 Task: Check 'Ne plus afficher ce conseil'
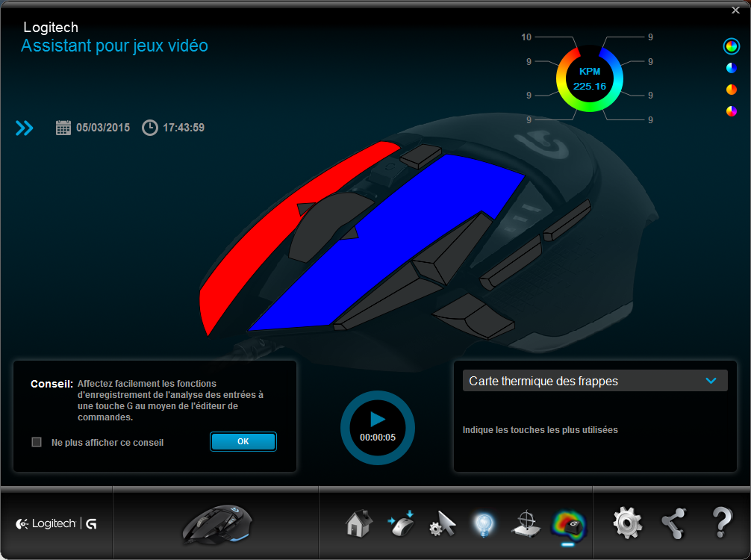[37, 442]
